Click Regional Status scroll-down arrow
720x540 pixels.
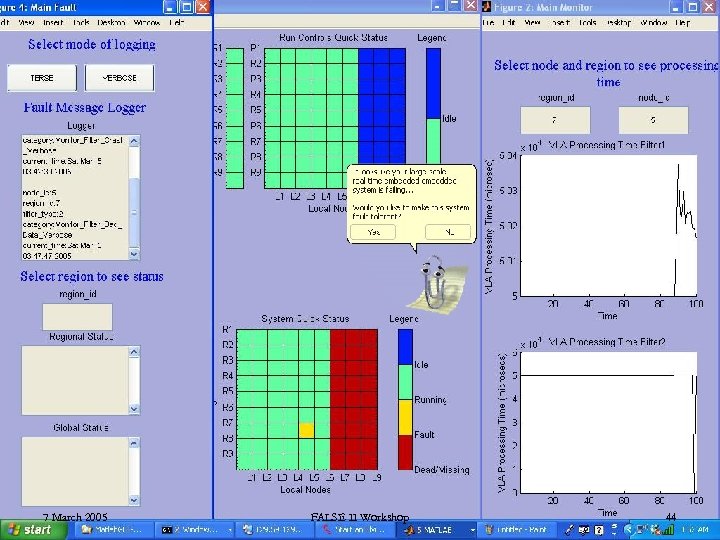(134, 408)
